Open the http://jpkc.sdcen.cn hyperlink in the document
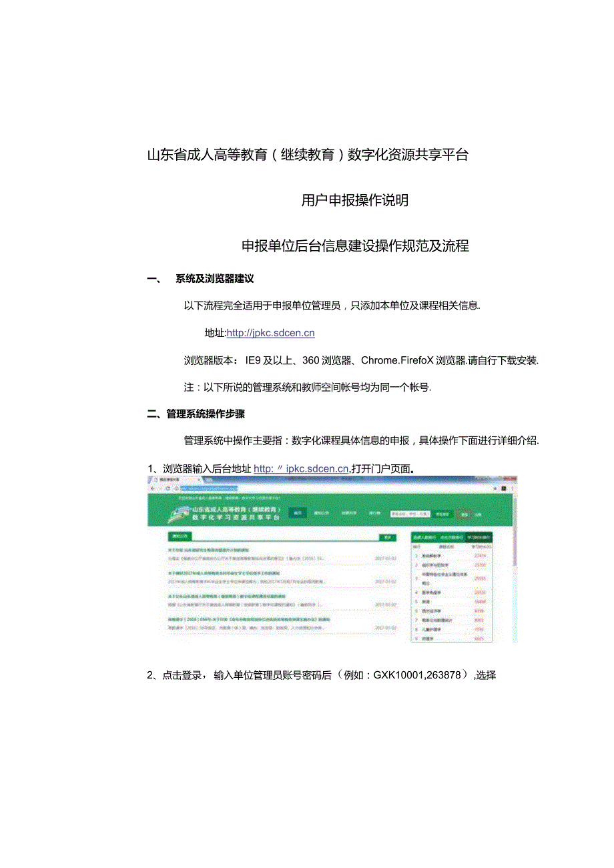 270,332
